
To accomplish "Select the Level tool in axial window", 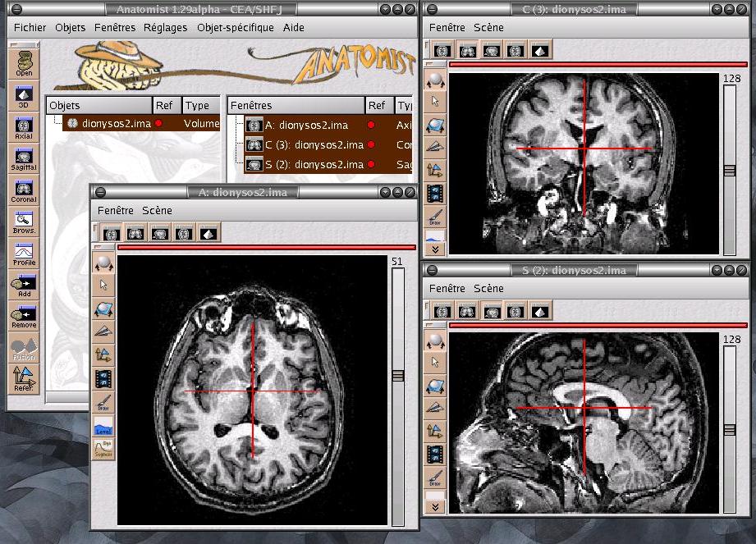I will (103, 426).
